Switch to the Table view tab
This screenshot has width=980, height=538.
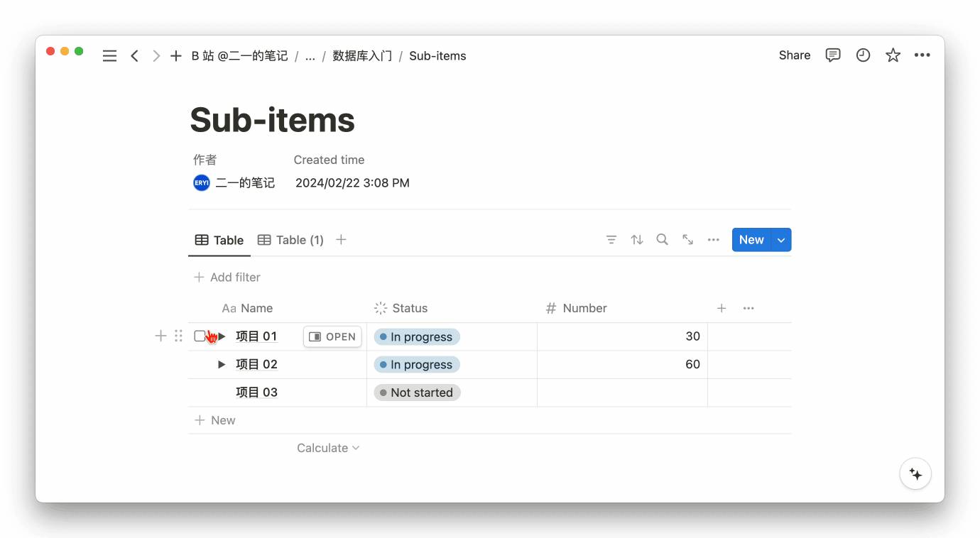point(219,240)
